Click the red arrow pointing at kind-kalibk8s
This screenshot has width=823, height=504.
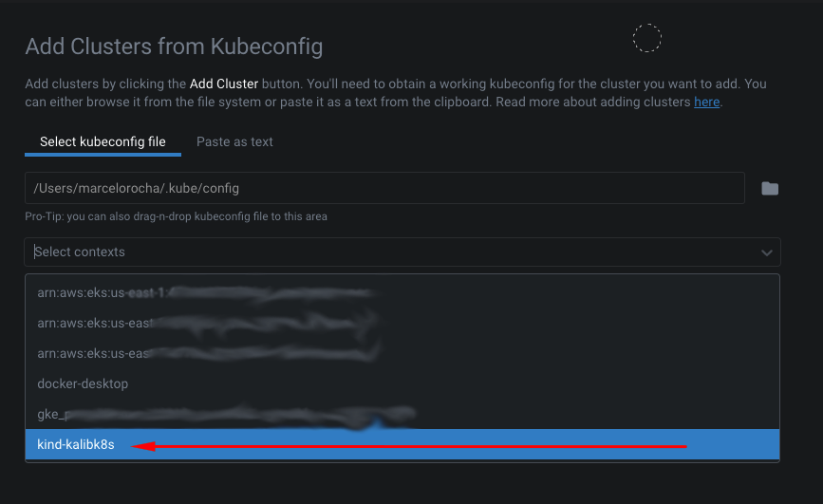(x=408, y=445)
